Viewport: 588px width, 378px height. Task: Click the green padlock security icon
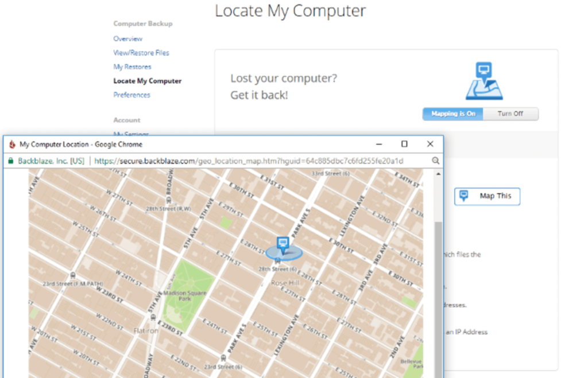[10, 161]
